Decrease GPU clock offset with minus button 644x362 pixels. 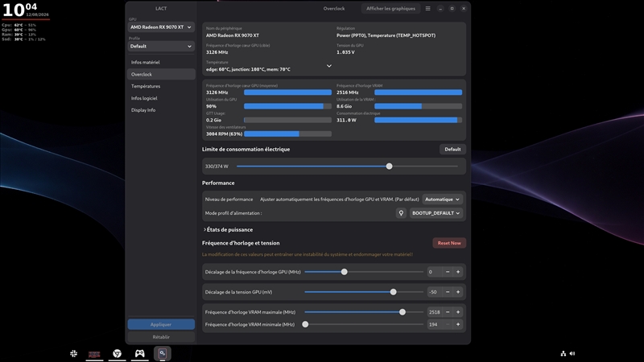(x=448, y=272)
